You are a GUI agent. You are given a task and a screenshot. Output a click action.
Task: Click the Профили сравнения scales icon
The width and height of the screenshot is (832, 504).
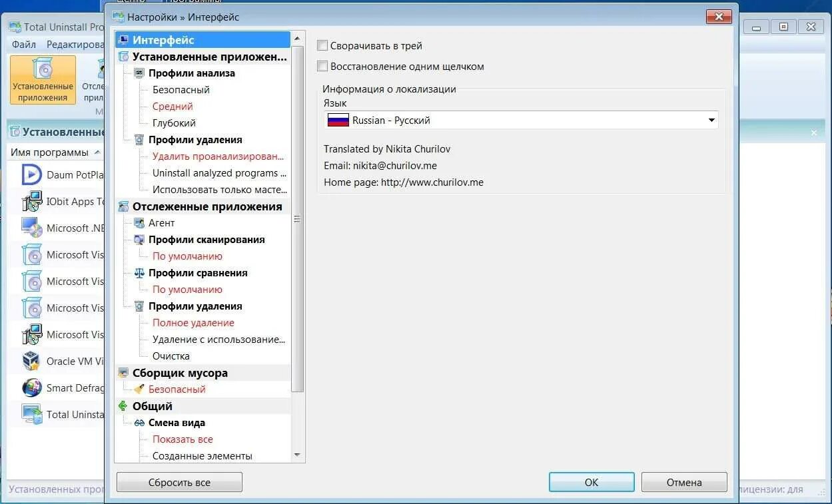[x=139, y=273]
